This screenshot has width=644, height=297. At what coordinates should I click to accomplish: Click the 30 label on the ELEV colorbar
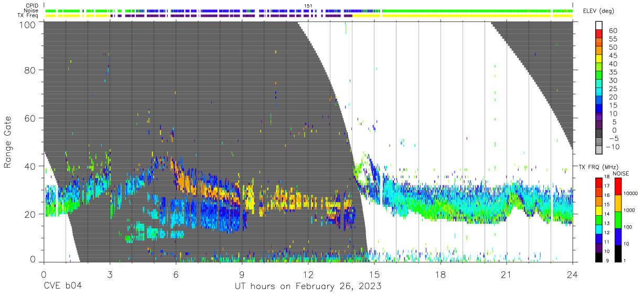[613, 81]
